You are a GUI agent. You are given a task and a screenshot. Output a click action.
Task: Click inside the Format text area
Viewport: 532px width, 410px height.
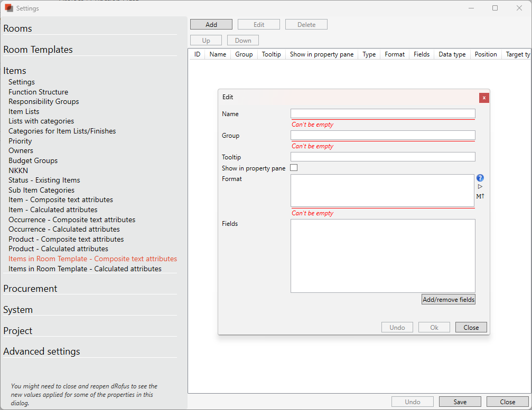point(382,190)
